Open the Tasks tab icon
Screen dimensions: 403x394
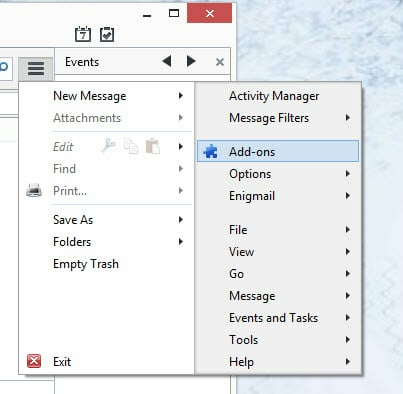(107, 34)
